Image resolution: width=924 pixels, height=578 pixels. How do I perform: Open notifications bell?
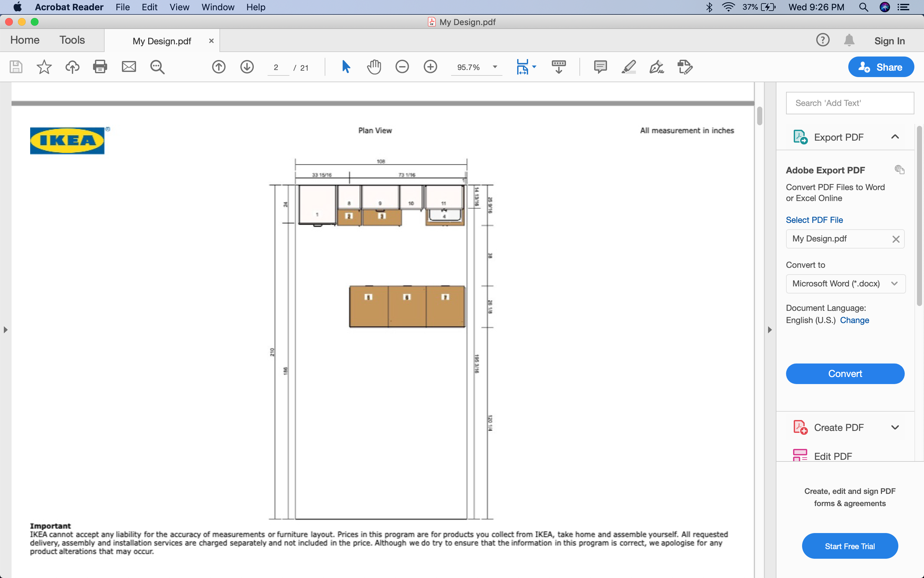[849, 40]
